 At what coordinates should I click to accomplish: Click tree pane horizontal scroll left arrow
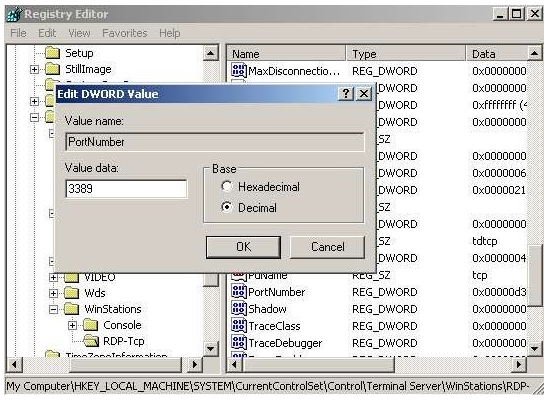tap(14, 365)
